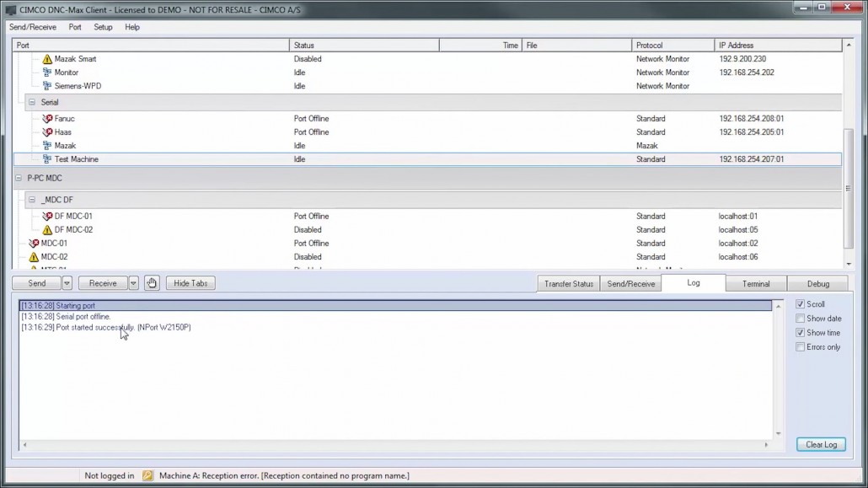Viewport: 868px width, 488px height.
Task: Toggle the Show time checkbox
Action: pos(800,333)
